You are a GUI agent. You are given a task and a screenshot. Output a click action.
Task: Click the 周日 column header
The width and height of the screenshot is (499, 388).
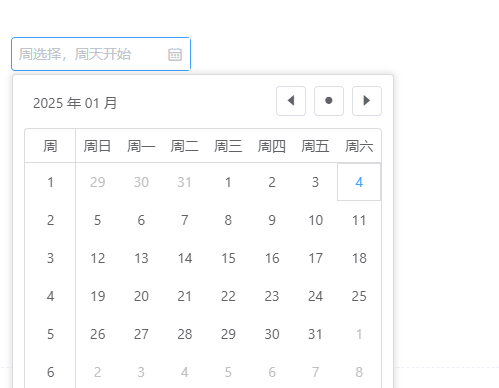coord(97,146)
